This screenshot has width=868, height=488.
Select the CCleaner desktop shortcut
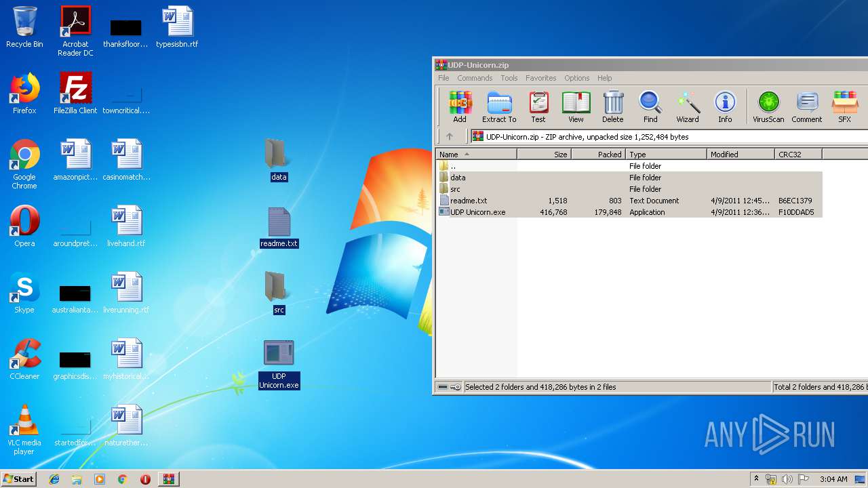(24, 359)
